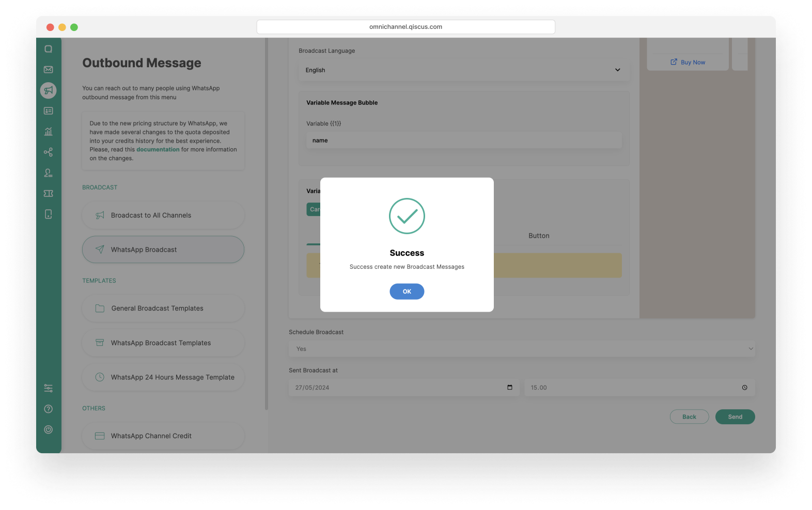Open the contact card sidebar icon
812x510 pixels.
49,111
